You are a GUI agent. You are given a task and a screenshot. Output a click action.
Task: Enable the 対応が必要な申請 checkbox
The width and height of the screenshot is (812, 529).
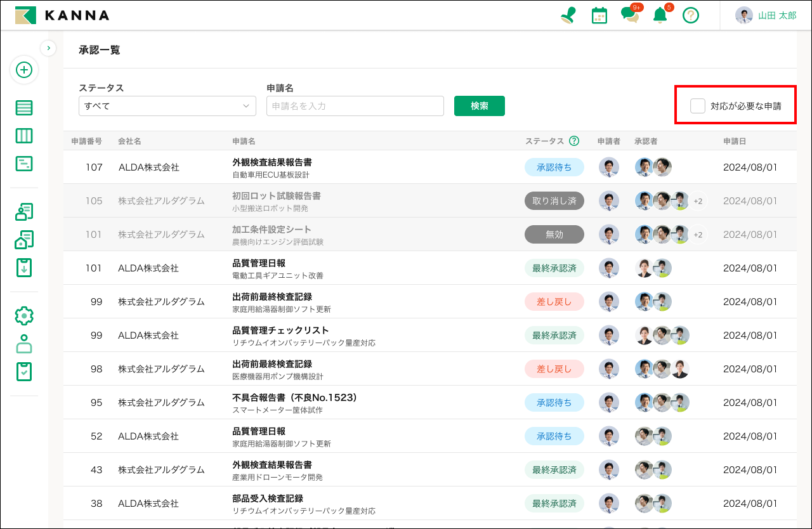click(698, 106)
